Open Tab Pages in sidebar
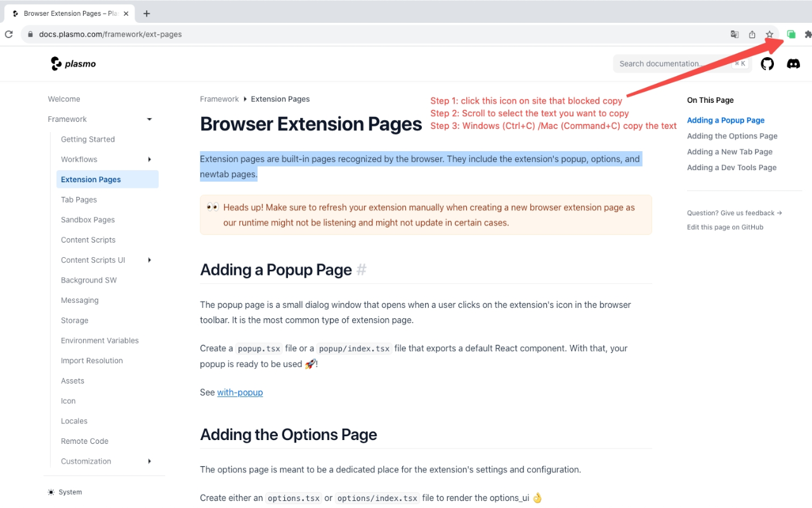This screenshot has width=812, height=508. [79, 199]
